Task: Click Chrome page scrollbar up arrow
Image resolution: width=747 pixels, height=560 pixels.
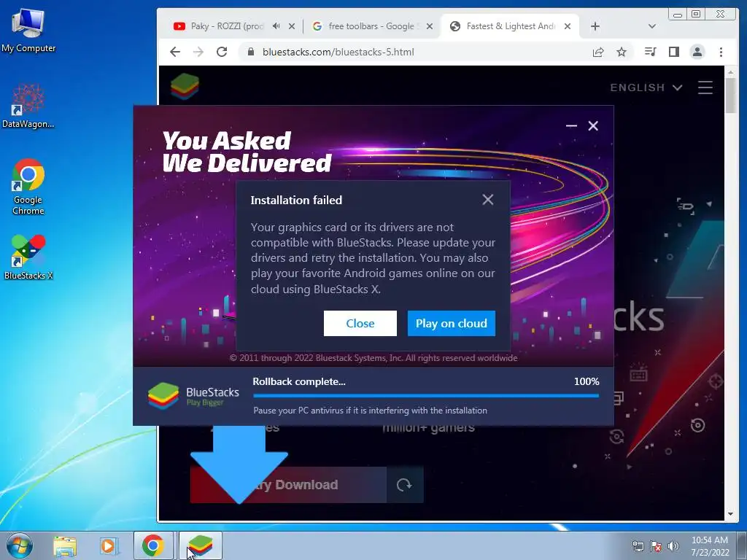Action: point(731,72)
